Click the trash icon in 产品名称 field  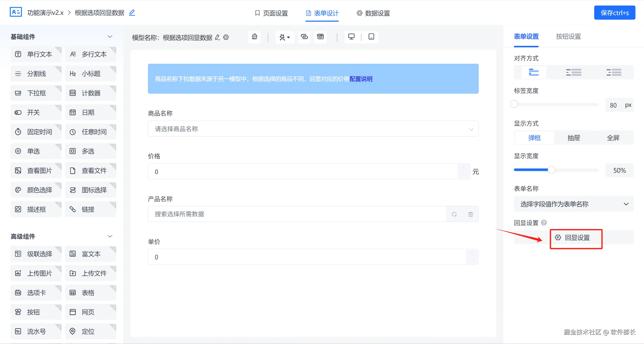pos(470,214)
